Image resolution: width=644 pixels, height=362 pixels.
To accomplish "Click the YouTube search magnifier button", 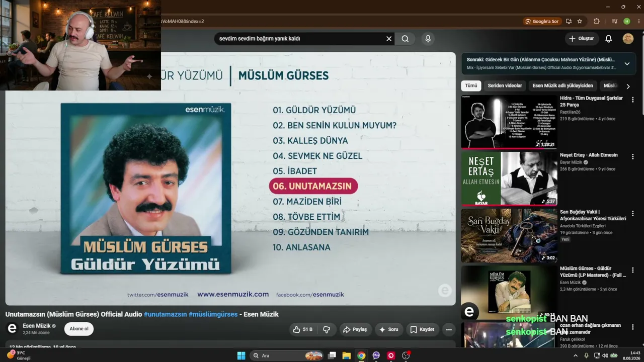I will coord(405,39).
